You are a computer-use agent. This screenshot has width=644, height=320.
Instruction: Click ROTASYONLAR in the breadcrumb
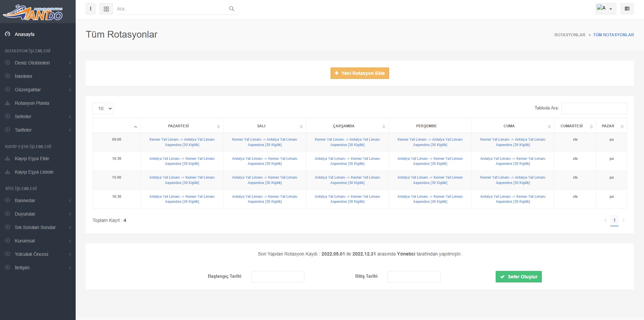[x=569, y=35]
